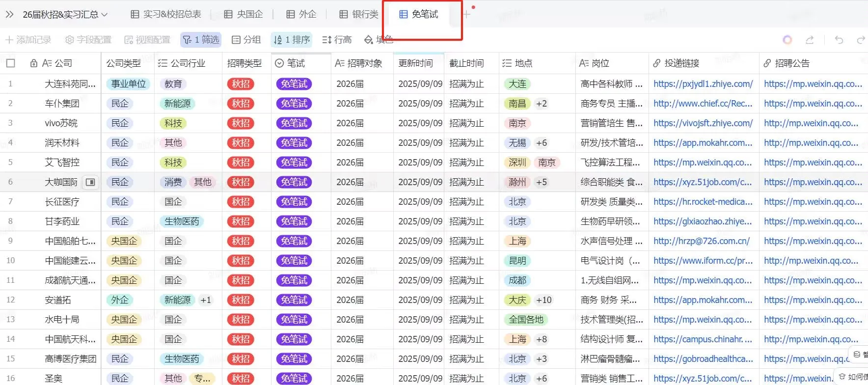The width and height of the screenshot is (868, 385).
Task: Open the 填色 fill color tool
Action: pyautogui.click(x=379, y=40)
